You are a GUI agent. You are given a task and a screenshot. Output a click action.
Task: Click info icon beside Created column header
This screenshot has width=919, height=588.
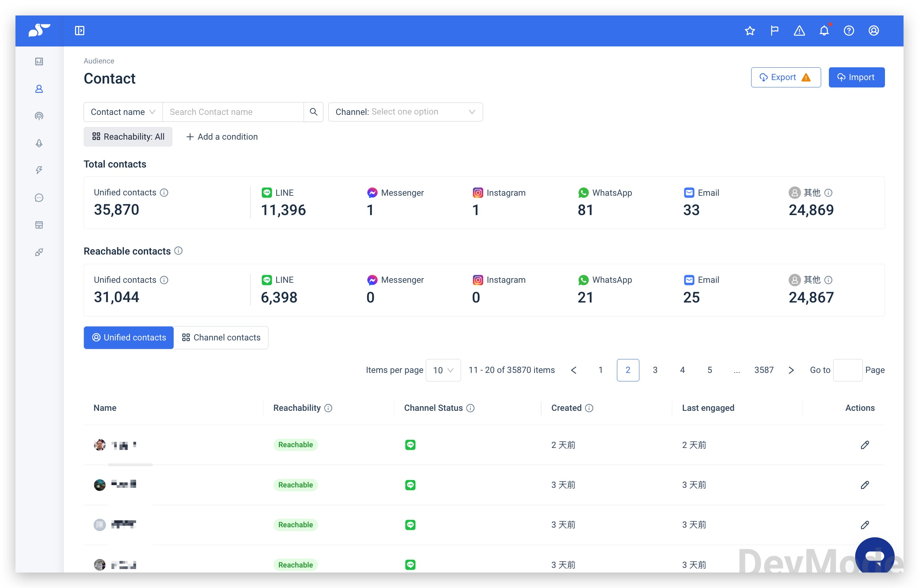[x=589, y=408]
